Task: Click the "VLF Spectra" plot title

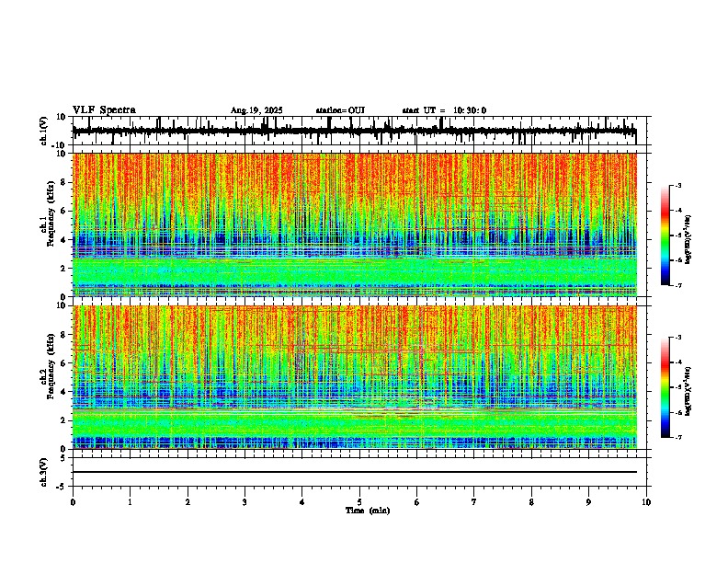Action: (x=104, y=110)
